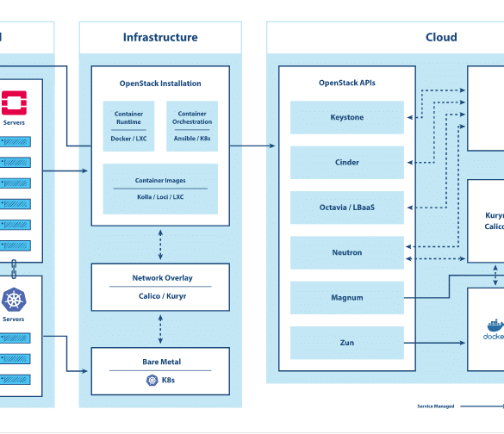Click the Ansible / K8s label
This screenshot has height=434, width=504.
coord(192,139)
